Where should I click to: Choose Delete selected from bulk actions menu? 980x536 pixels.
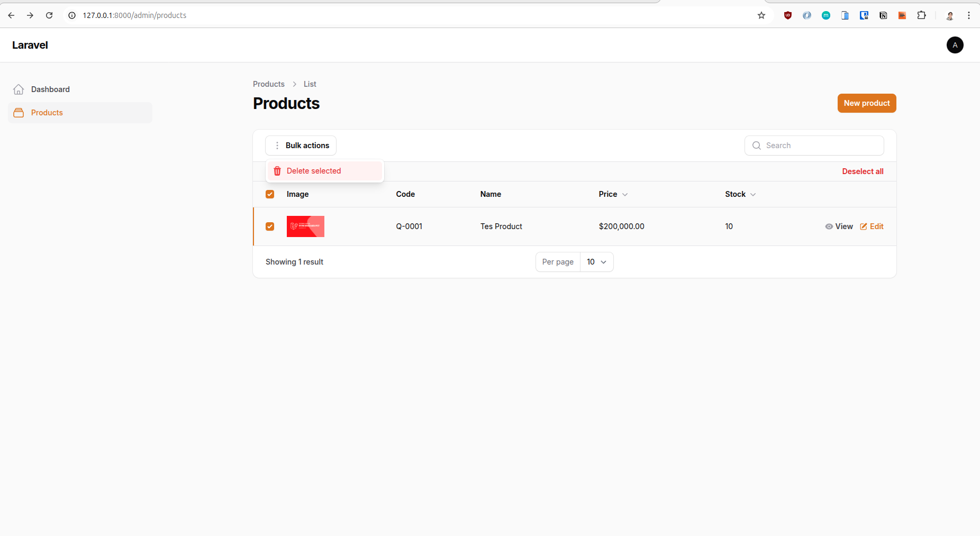coord(314,171)
